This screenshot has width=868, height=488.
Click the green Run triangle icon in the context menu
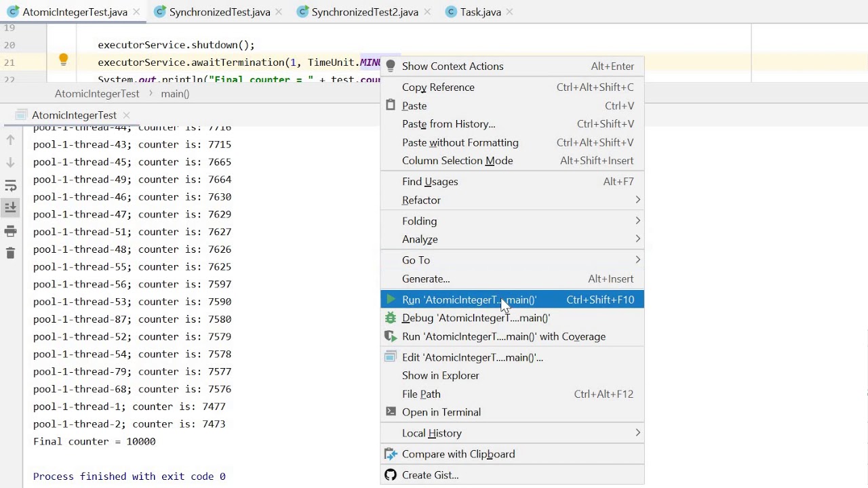click(x=390, y=300)
